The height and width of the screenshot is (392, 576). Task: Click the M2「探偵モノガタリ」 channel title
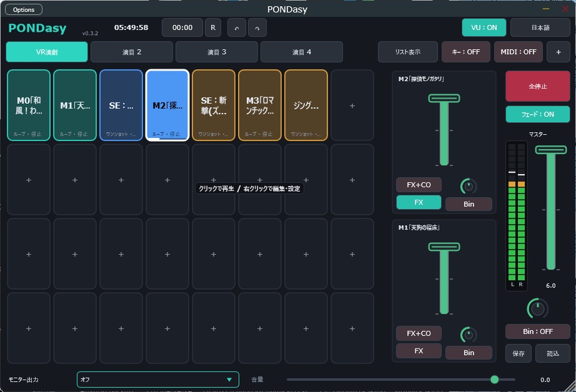pos(421,79)
